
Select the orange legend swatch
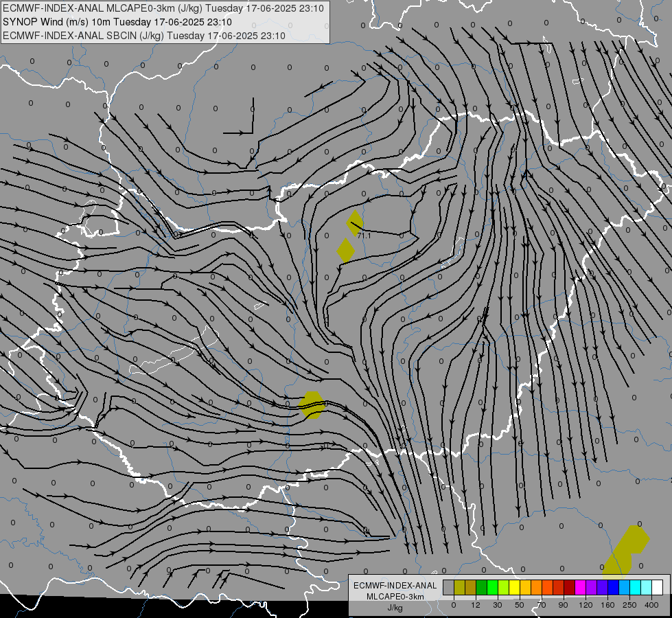point(537,588)
